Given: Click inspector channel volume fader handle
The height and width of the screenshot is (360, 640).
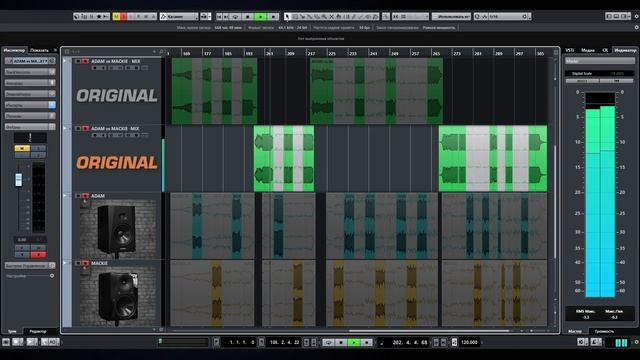Looking at the screenshot, I should coord(18,180).
